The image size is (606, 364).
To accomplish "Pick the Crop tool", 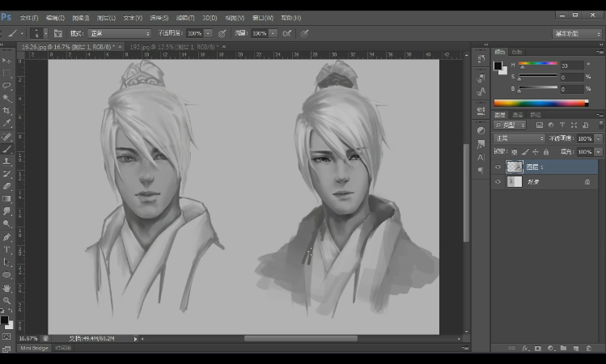I will coord(6,110).
